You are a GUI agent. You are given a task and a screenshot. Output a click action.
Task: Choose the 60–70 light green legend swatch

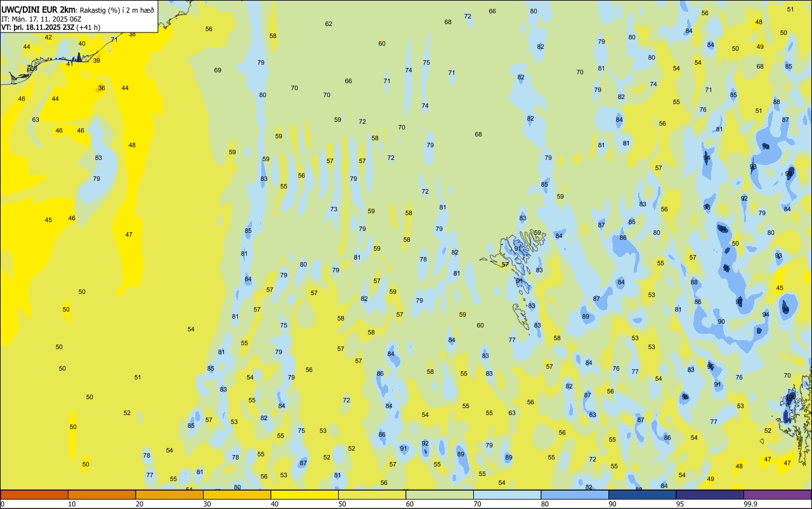pyautogui.click(x=440, y=494)
